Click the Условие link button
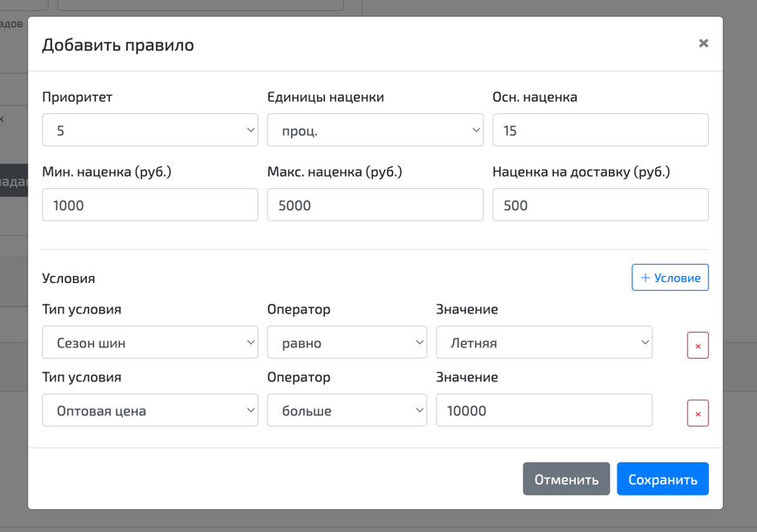The width and height of the screenshot is (757, 532). coord(670,277)
